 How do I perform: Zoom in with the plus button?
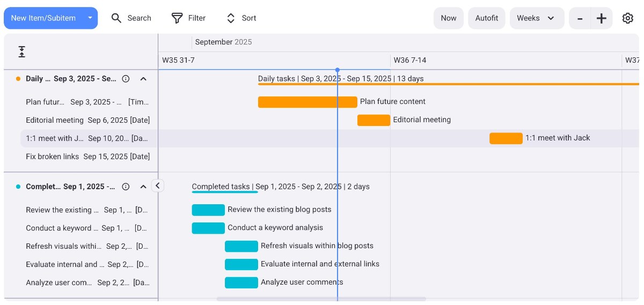[602, 18]
